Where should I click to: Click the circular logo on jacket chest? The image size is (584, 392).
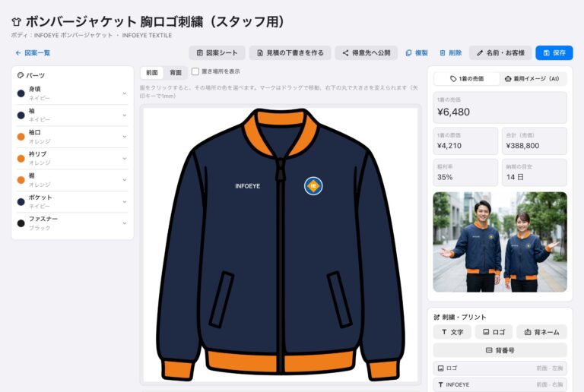pos(313,185)
